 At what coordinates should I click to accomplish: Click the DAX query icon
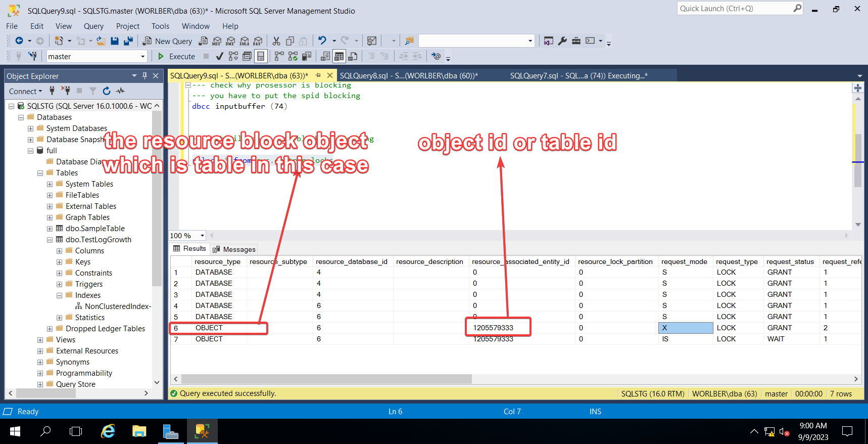258,41
